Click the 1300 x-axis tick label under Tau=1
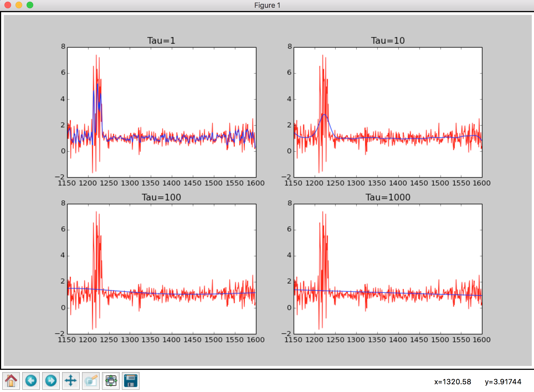This screenshot has width=534, height=392. coord(130,183)
